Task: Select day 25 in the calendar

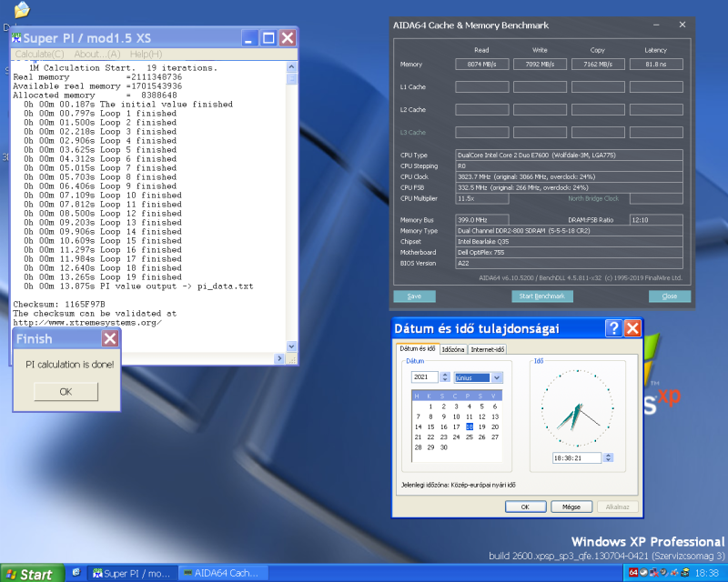Action: (x=470, y=436)
